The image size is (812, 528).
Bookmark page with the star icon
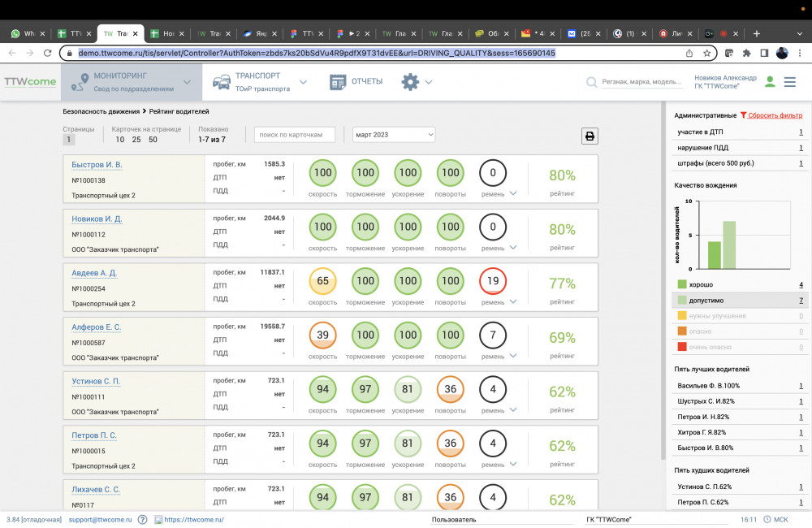tap(707, 53)
